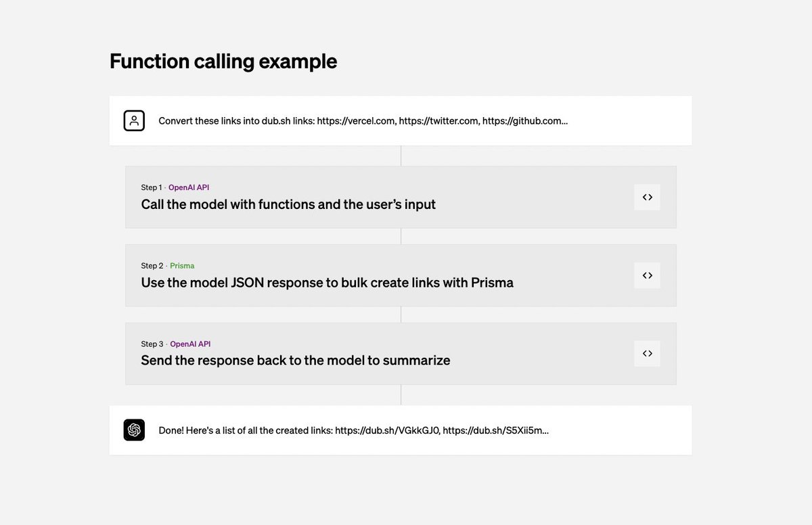Select the Done! response message row

(401, 430)
